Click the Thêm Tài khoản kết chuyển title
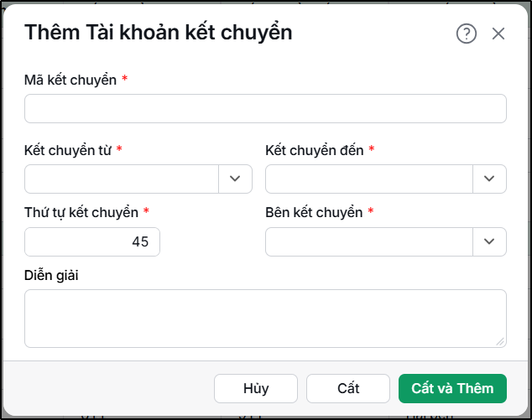 158,33
